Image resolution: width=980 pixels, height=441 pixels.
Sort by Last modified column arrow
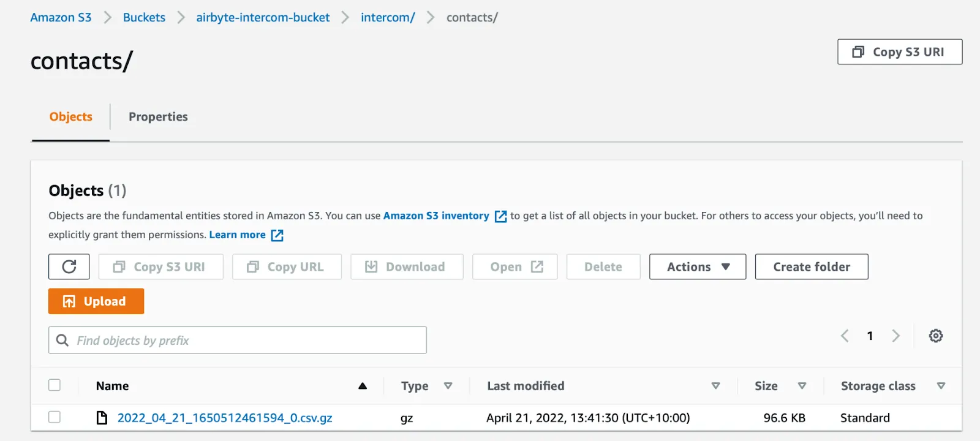point(715,386)
